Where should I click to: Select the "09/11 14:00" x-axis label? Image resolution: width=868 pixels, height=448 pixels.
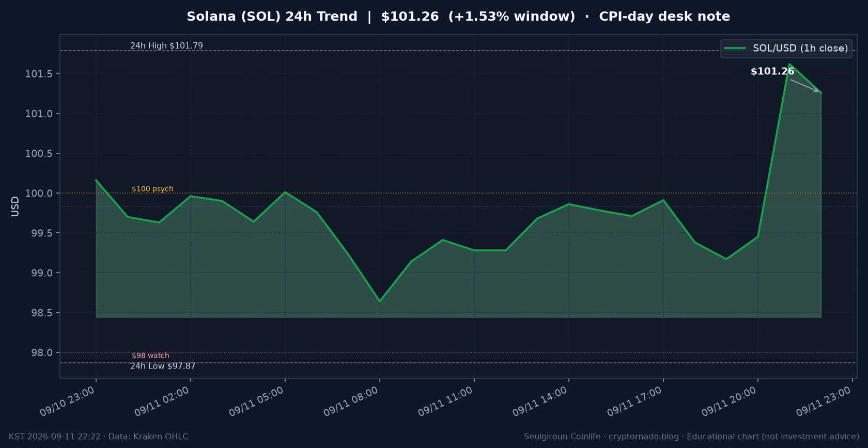point(540,401)
